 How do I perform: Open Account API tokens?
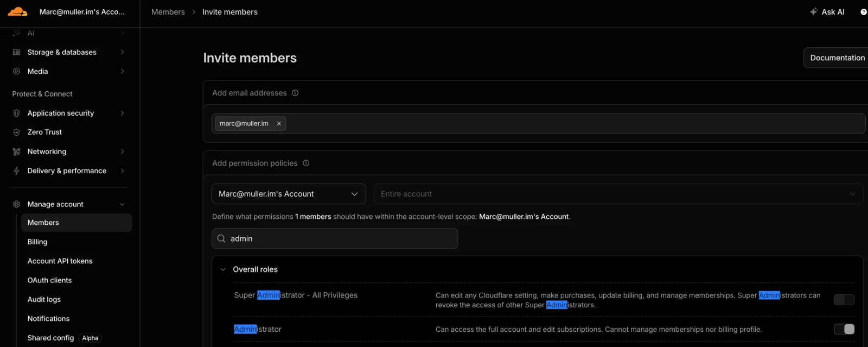pyautogui.click(x=60, y=261)
